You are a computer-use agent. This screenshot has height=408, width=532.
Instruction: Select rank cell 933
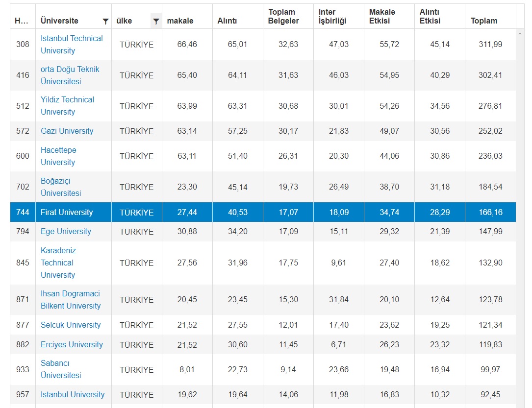[x=23, y=369]
